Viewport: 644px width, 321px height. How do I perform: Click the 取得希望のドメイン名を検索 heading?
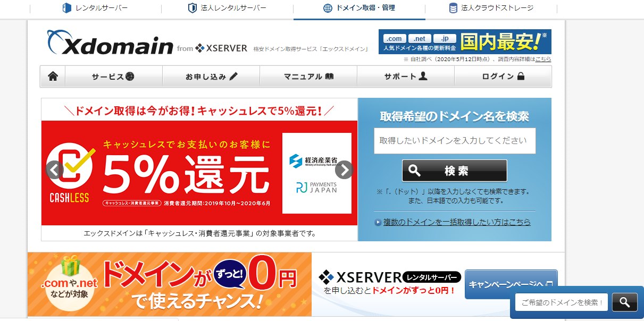click(x=455, y=116)
